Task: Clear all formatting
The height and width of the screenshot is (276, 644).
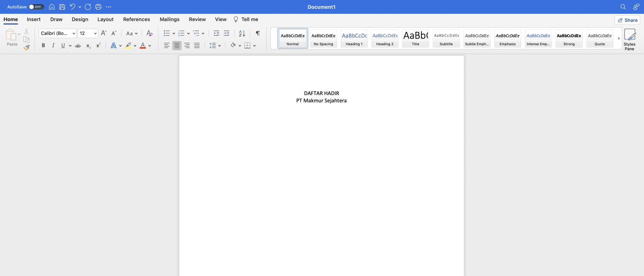Action: coord(149,33)
